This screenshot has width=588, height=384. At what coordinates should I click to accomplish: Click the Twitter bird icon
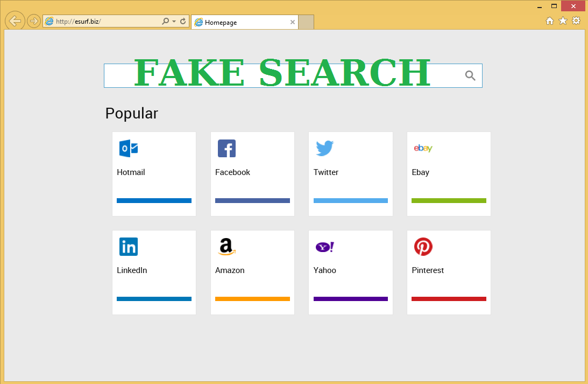[x=325, y=148]
